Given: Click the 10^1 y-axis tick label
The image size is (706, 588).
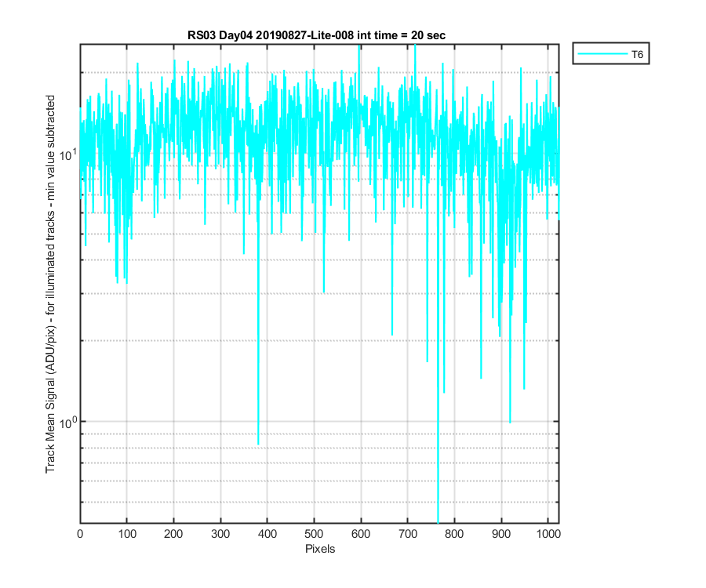Looking at the screenshot, I should [x=68, y=154].
